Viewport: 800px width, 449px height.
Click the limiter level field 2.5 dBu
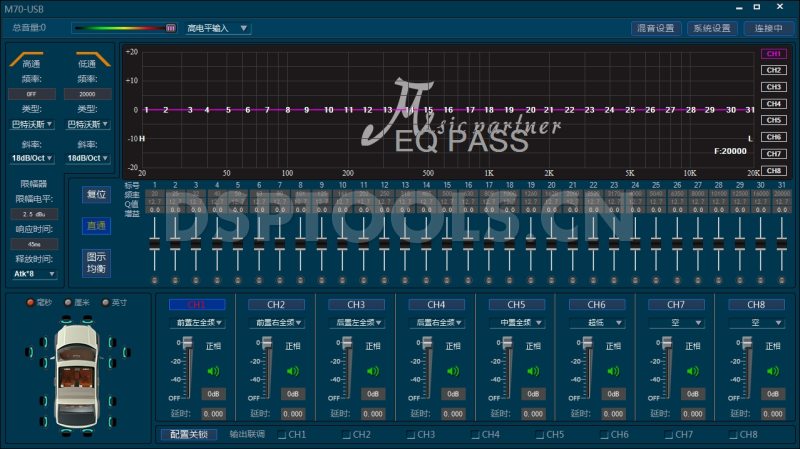point(34,214)
